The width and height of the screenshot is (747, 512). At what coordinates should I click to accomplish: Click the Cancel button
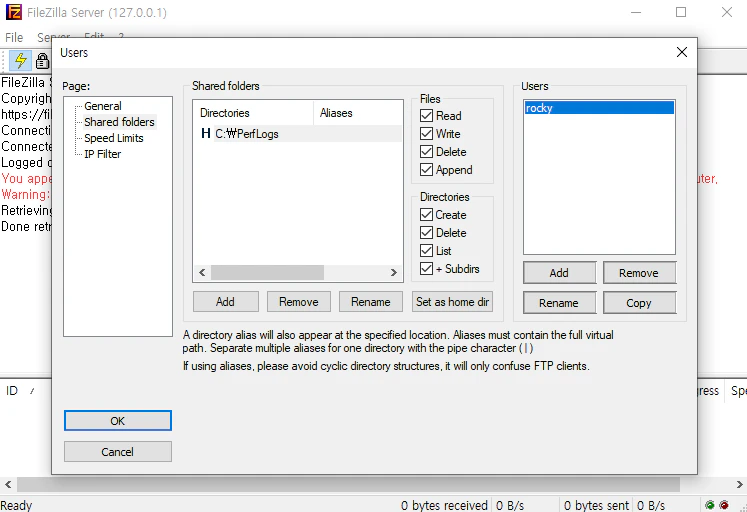118,452
